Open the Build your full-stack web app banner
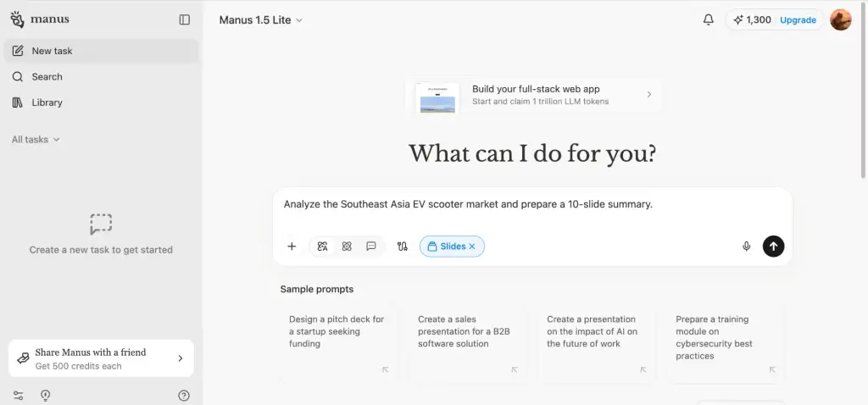This screenshot has height=405, width=868. point(532,95)
